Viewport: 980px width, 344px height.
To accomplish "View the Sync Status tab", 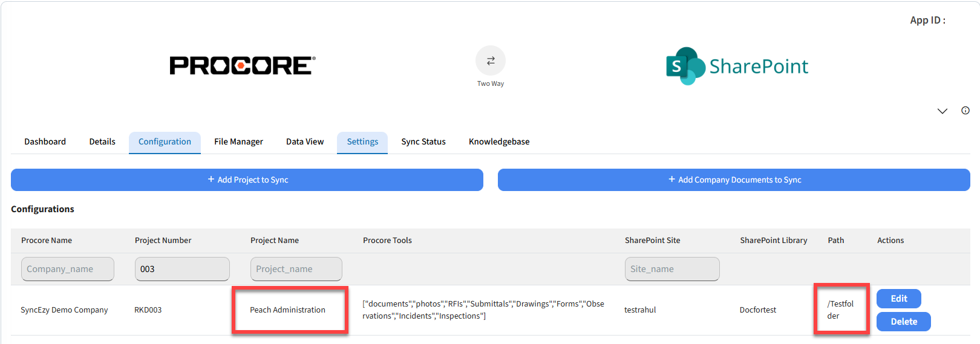I will pyautogui.click(x=423, y=142).
